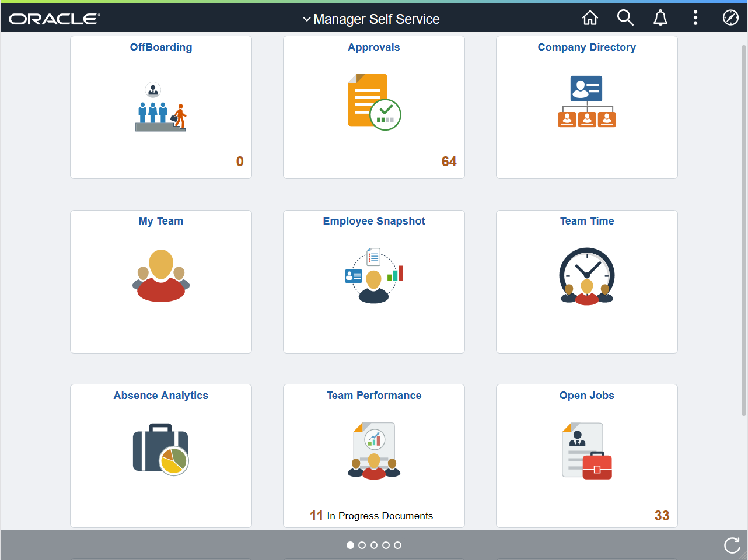This screenshot has height=560, width=748.
Task: Expand the Manager Self Service homepage dropdown
Action: click(x=371, y=19)
